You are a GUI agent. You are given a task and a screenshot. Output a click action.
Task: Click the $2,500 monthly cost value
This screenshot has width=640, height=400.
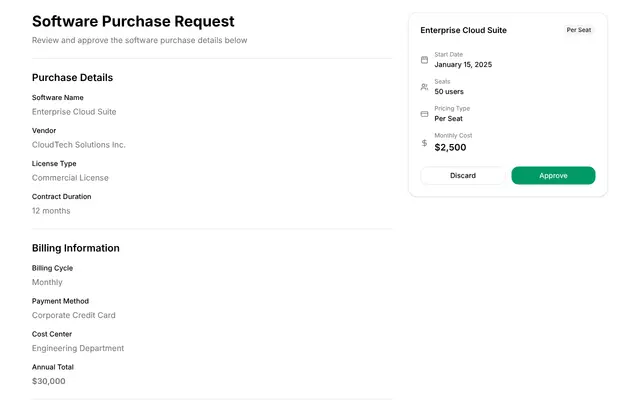(x=450, y=147)
